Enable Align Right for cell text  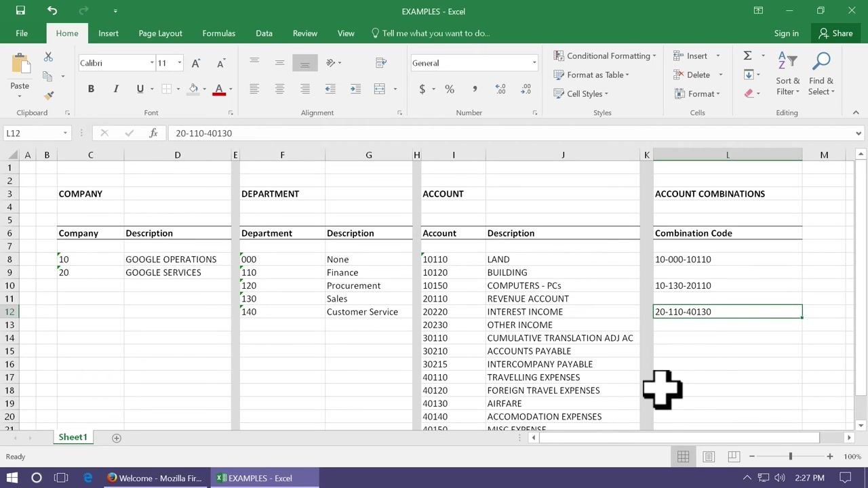coord(305,89)
